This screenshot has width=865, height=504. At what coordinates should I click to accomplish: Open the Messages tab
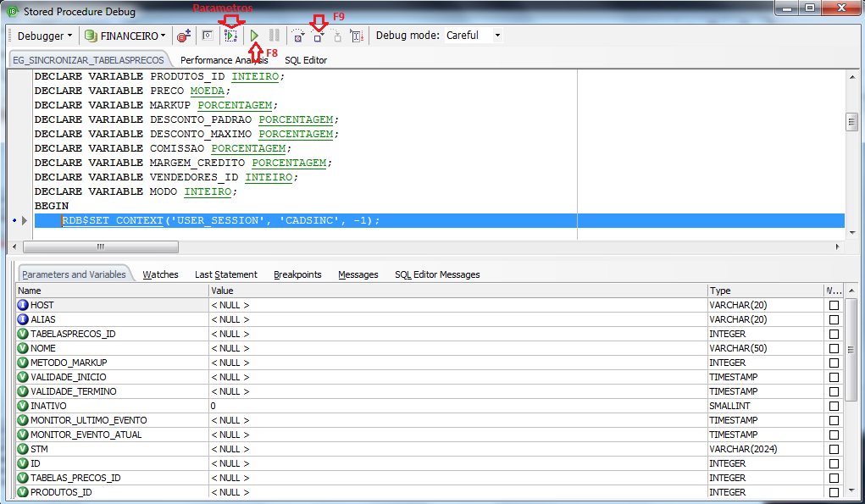358,274
